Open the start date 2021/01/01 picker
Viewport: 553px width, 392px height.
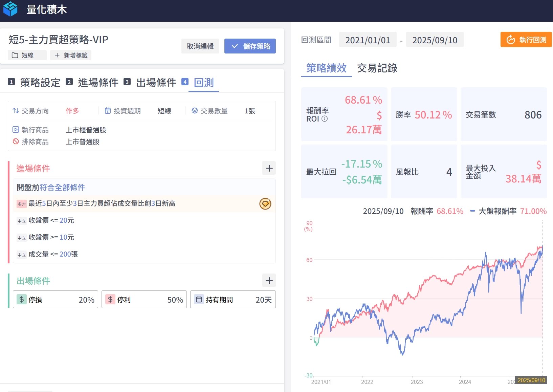pyautogui.click(x=368, y=40)
